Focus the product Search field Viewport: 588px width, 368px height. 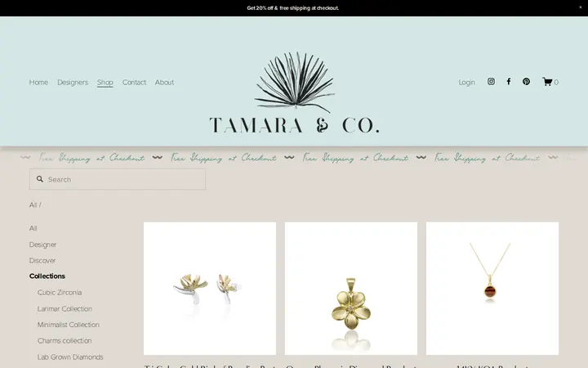[x=118, y=179]
